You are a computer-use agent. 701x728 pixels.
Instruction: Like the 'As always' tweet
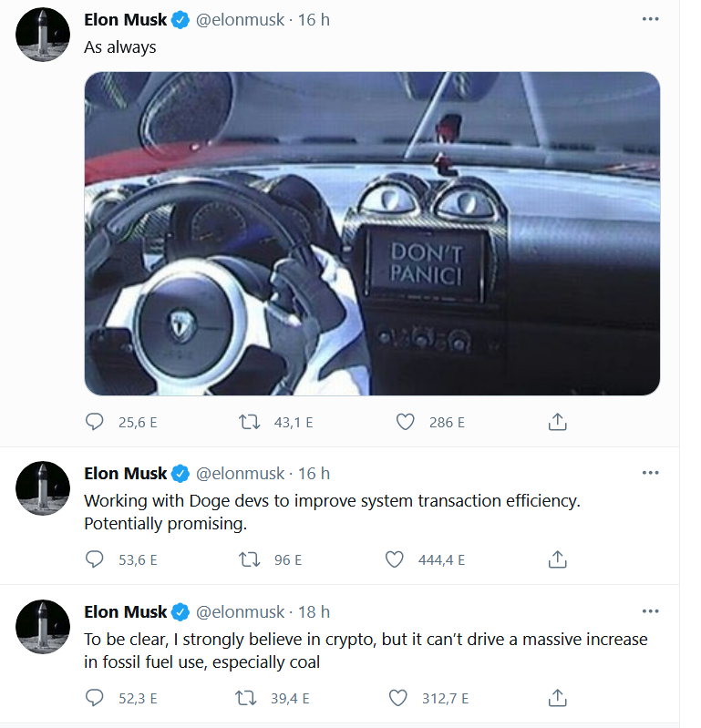pos(406,422)
